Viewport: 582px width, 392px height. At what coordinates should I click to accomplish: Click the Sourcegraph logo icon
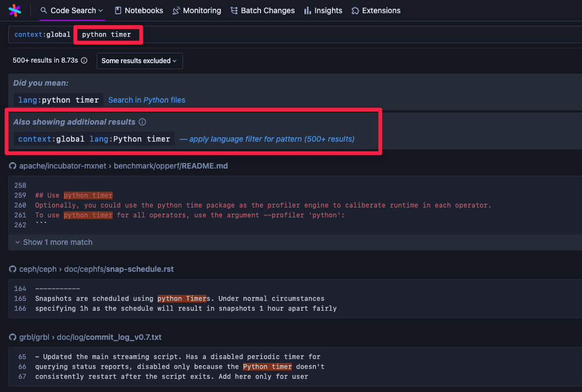[15, 10]
